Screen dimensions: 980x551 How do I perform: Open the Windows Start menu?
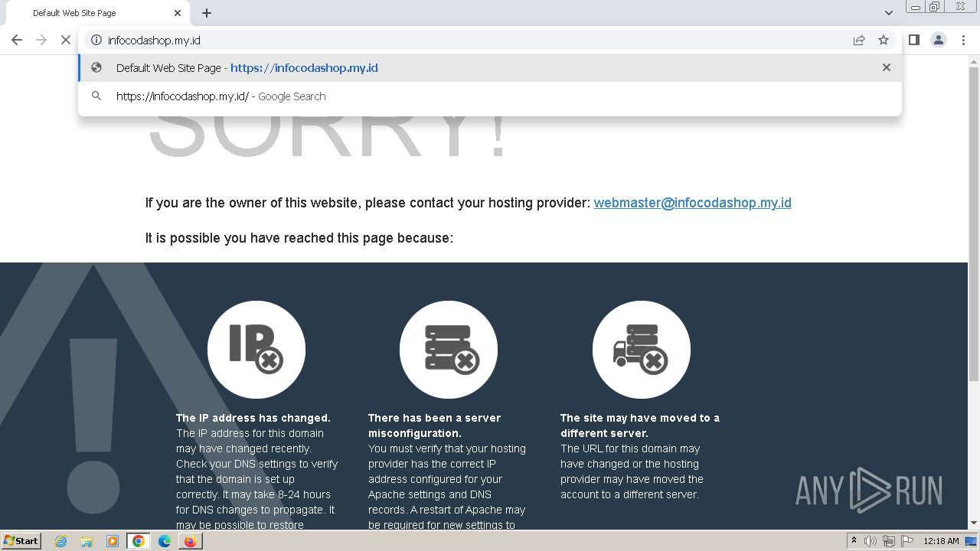(21, 540)
